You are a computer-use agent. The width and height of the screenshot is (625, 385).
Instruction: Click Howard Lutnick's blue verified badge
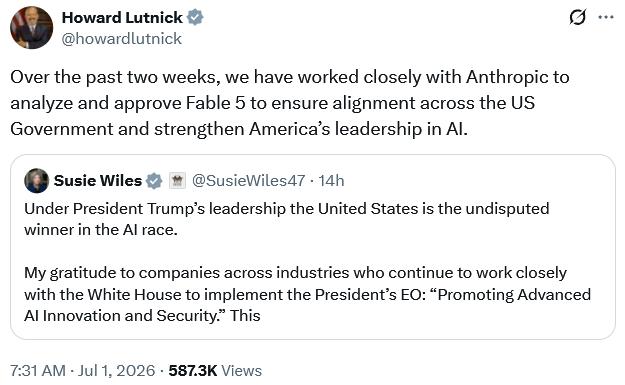195,18
